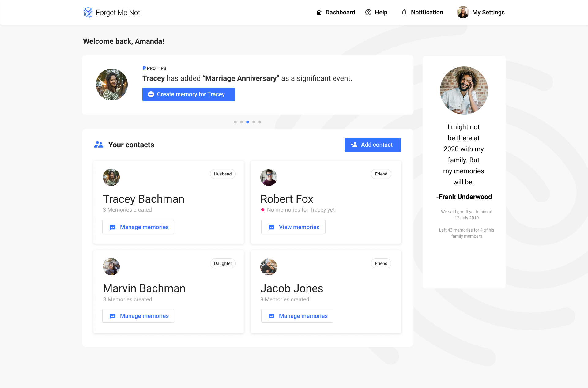Click the Notification bell icon
This screenshot has height=388, width=588.
[404, 12]
